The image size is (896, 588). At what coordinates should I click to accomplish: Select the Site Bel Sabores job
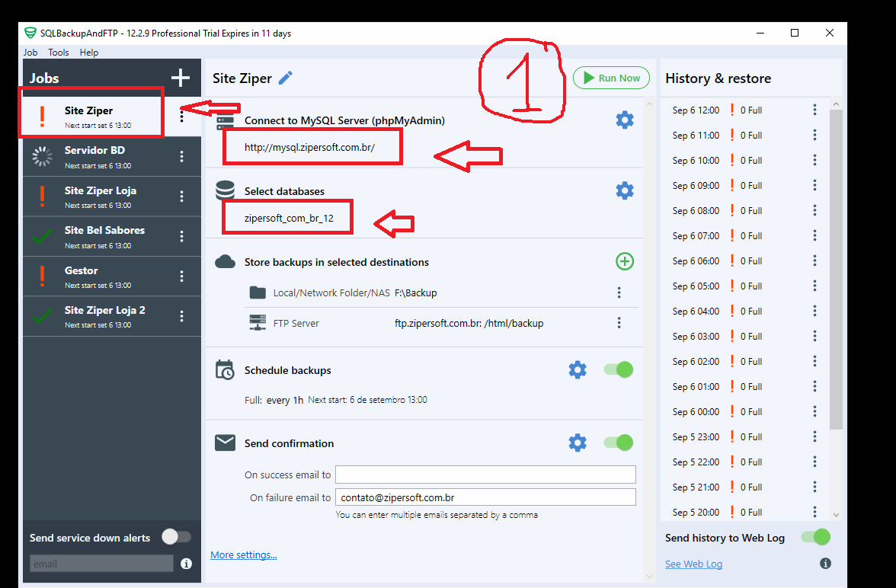tap(112, 237)
